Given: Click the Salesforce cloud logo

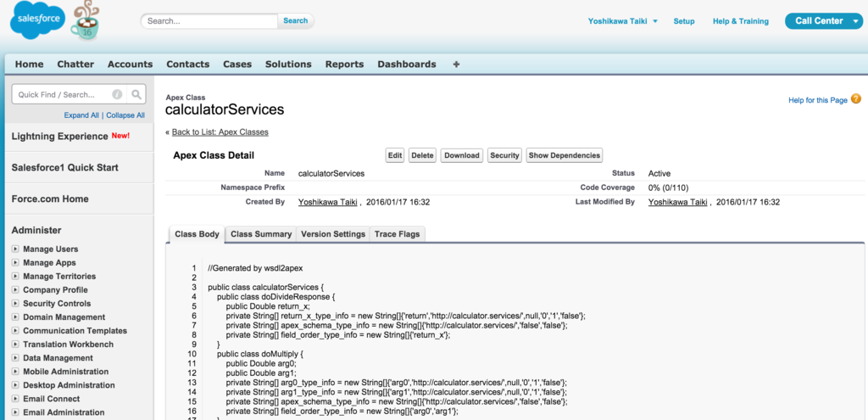Looking at the screenshot, I should coord(37,20).
